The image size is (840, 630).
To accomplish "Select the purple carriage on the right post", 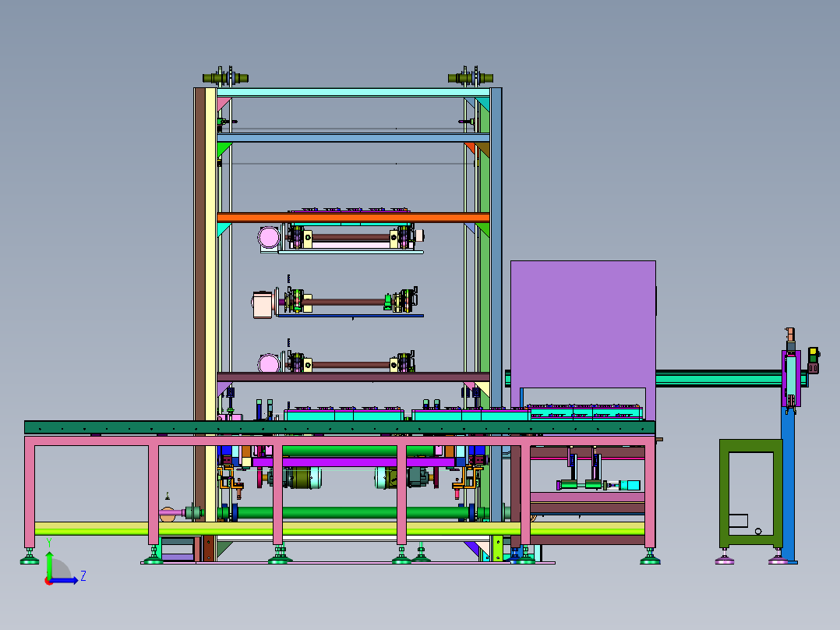I will pos(791,378).
